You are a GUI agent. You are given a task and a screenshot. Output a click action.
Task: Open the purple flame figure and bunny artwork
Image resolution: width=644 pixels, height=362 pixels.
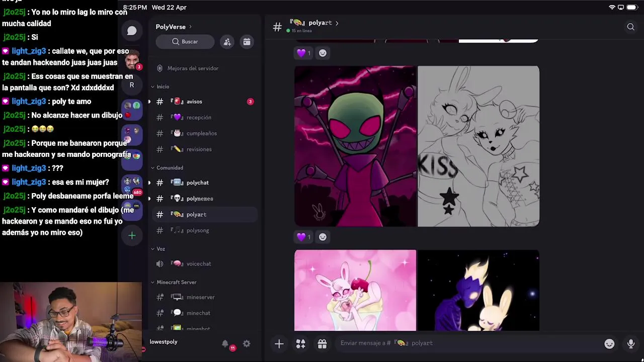[478, 291]
